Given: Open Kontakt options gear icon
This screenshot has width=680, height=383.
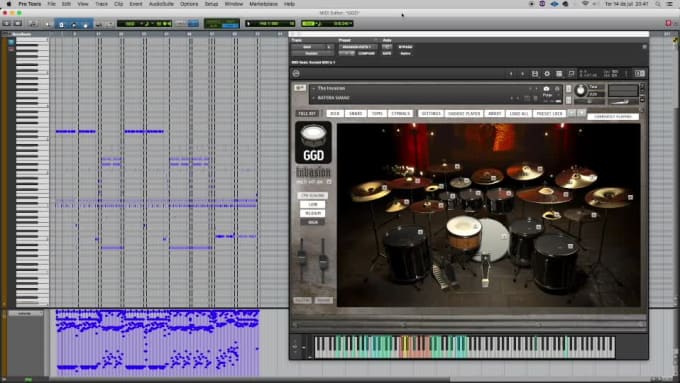Looking at the screenshot, I should (x=547, y=74).
